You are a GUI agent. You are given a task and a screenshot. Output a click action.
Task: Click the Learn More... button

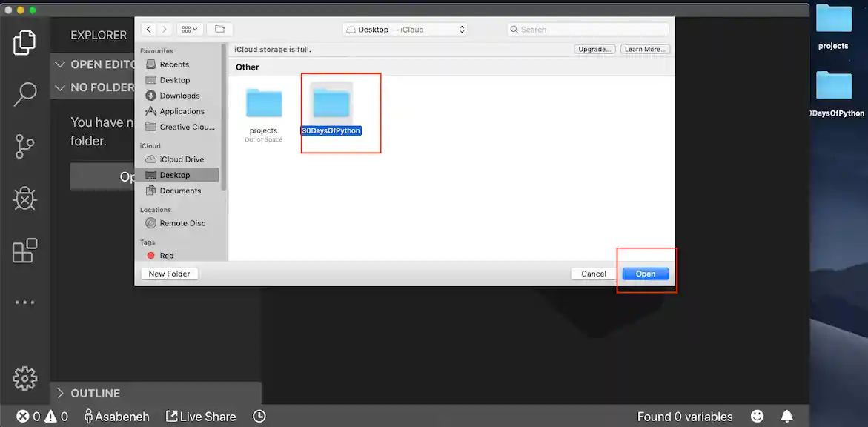point(645,49)
